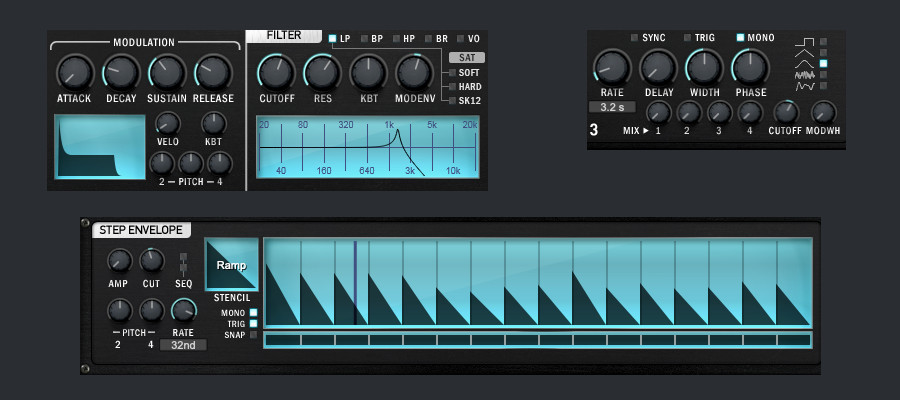The image size is (900, 400).
Task: Click the filter CUTOFF knob
Action: point(275,72)
